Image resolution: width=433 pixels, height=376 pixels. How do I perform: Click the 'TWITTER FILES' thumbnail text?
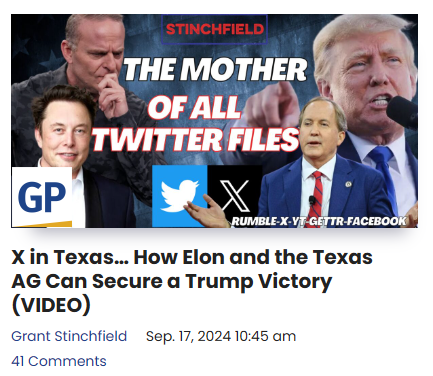click(196, 139)
